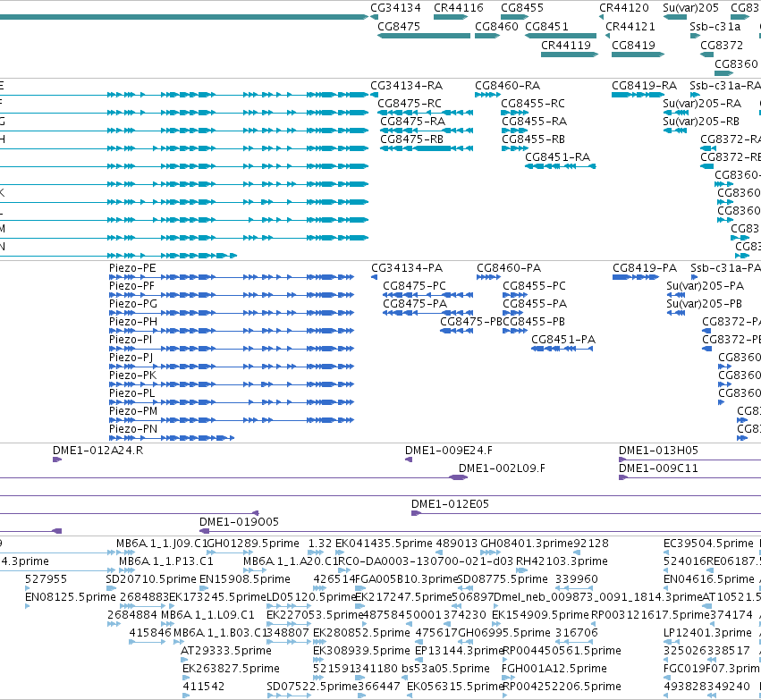The image size is (761, 700).
Task: Select the Su(var)205-PA protein label
Action: pyautogui.click(x=706, y=286)
